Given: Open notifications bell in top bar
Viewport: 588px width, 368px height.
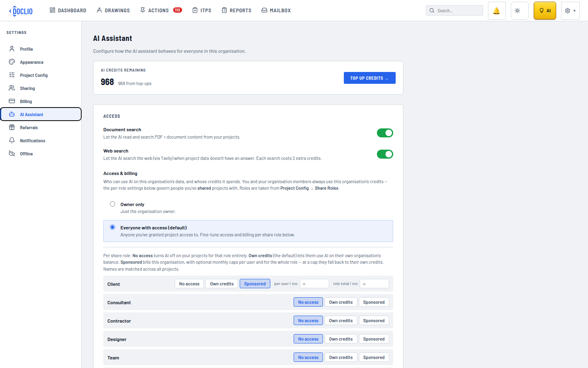Looking at the screenshot, I should tap(497, 11).
